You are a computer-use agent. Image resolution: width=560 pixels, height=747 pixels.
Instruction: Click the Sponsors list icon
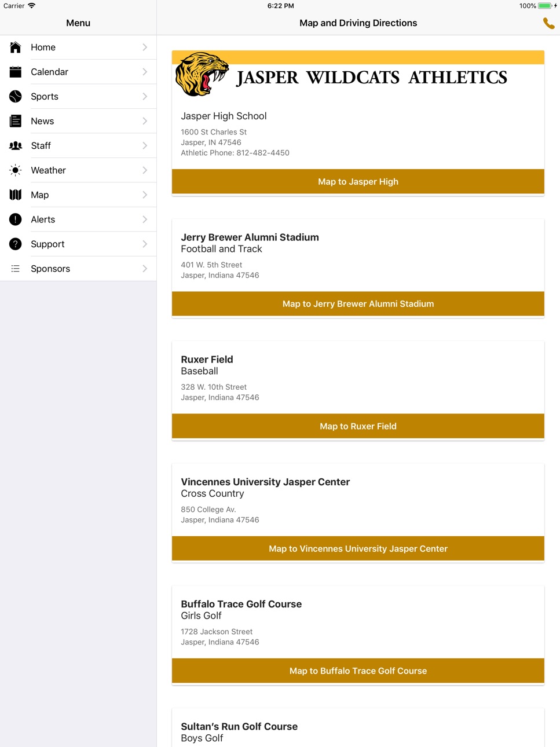[x=16, y=269]
